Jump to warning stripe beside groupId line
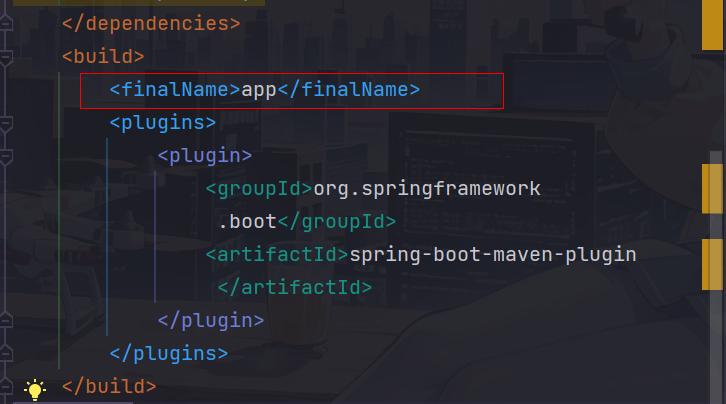Viewport: 726px width, 404px height. [712, 189]
